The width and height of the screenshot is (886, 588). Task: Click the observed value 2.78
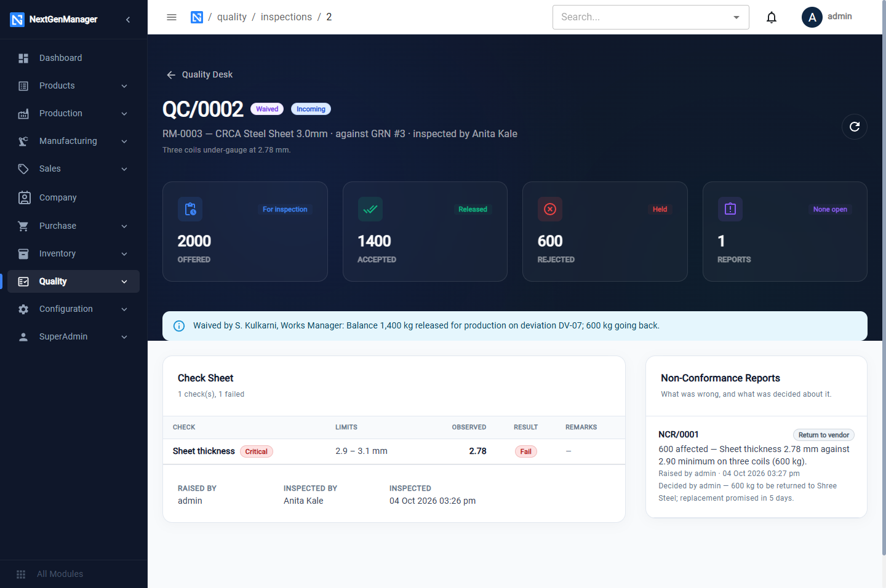477,451
